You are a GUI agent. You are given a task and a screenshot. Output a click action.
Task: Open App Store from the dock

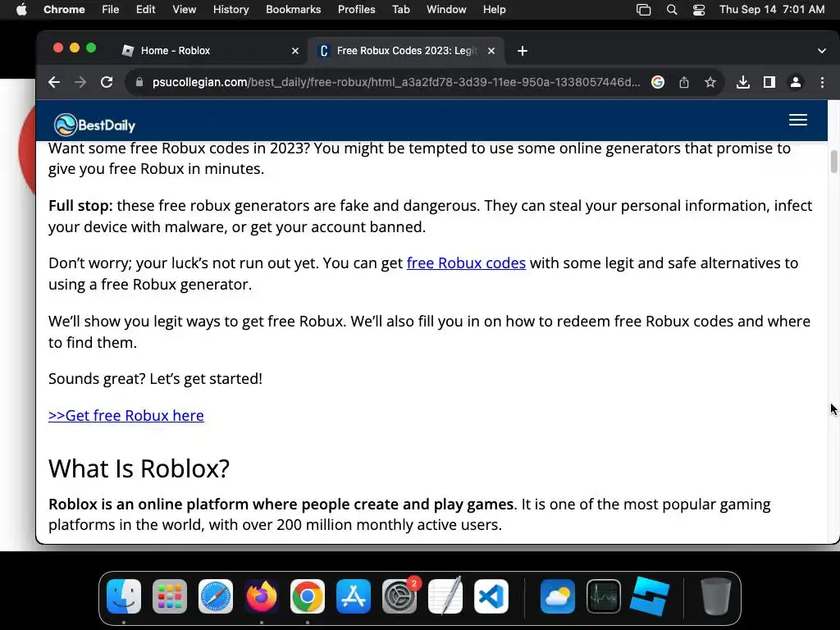354,596
